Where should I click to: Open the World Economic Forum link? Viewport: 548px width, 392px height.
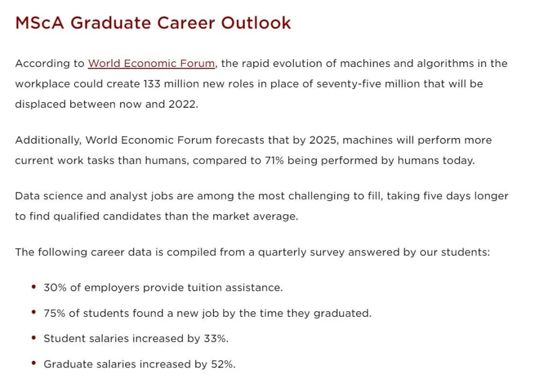[x=151, y=64]
